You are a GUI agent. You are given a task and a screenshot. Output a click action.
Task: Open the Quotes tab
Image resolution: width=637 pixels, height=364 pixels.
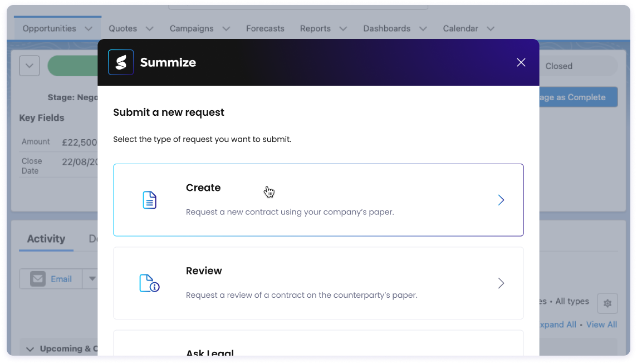click(122, 28)
